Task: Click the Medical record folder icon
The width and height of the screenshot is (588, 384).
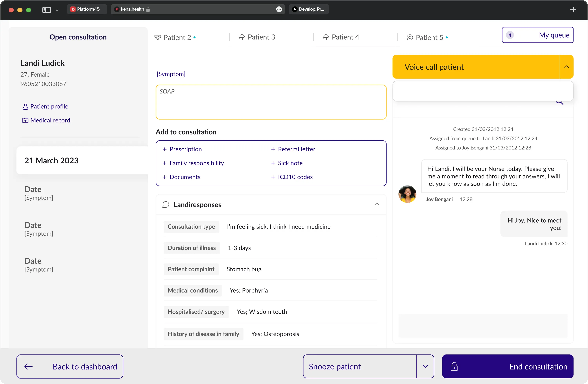Action: point(25,120)
